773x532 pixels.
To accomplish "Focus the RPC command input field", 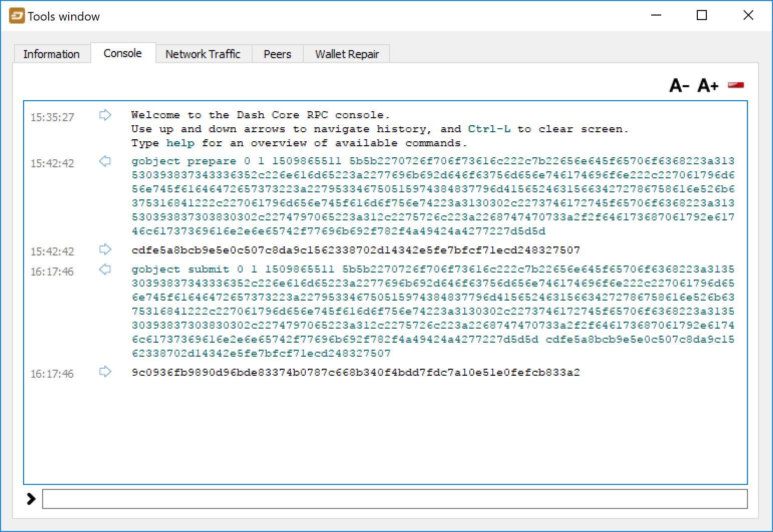I will tap(395, 499).
